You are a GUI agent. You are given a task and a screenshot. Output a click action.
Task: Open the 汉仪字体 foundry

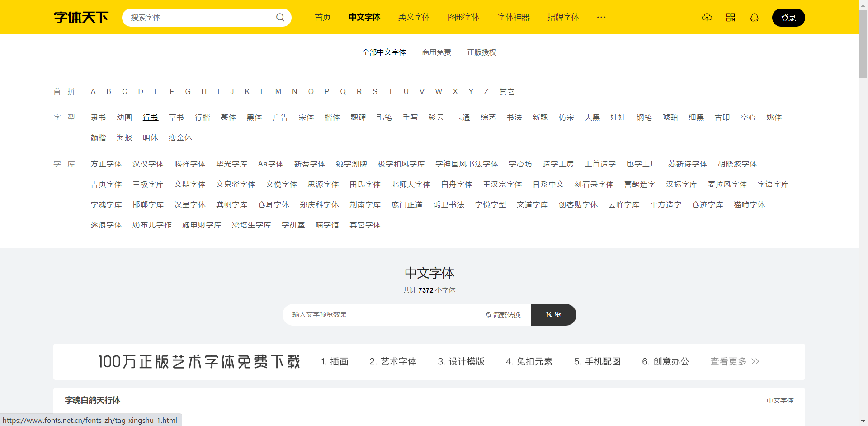(x=148, y=164)
